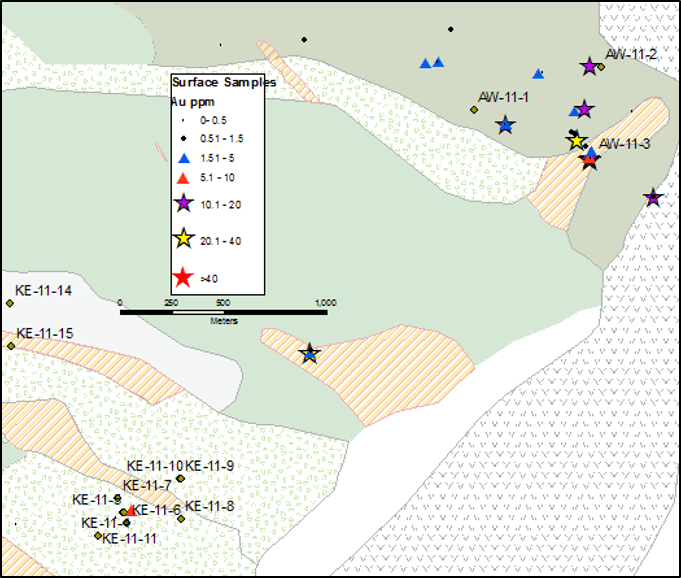Click the AW-11-1 label
The image size is (681, 578).
point(503,97)
